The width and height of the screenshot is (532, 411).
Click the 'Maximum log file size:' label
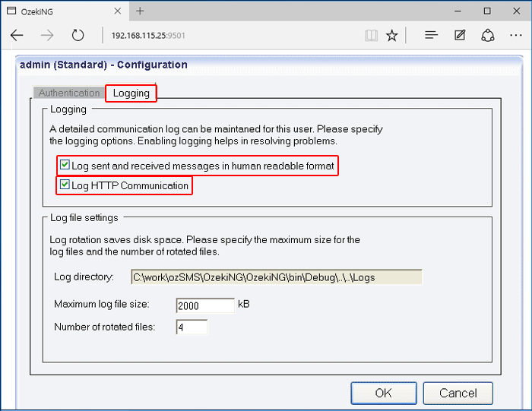(101, 304)
